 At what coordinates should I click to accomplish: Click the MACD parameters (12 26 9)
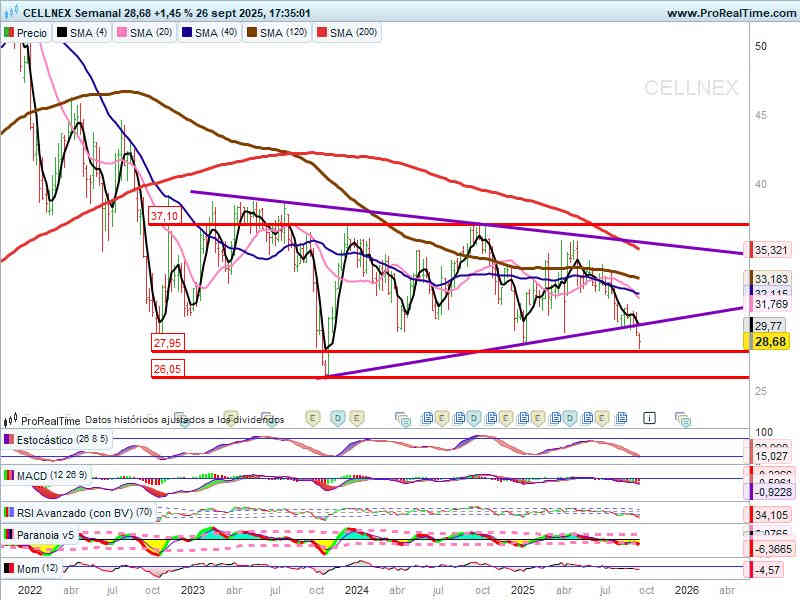coord(69,475)
